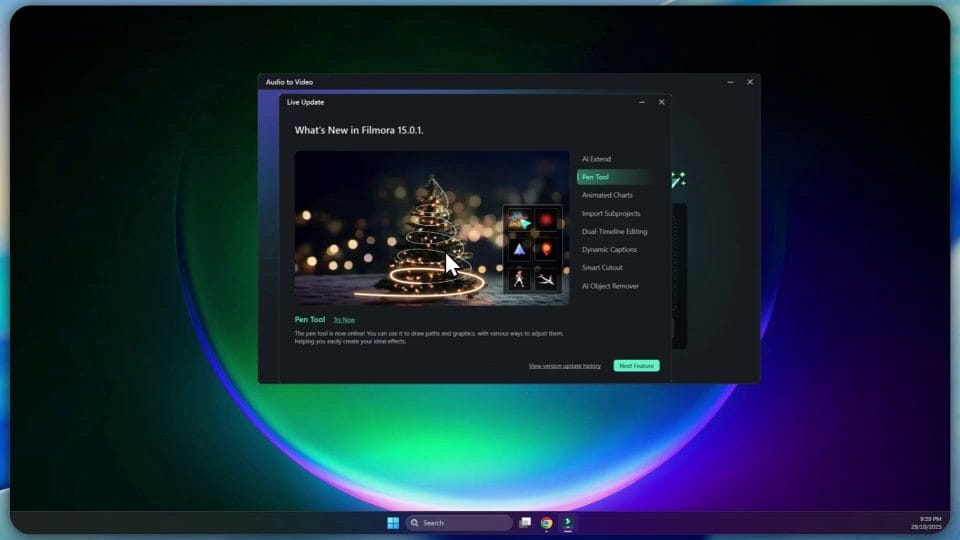Show Dual-Timeline Editing feature

coord(616,231)
